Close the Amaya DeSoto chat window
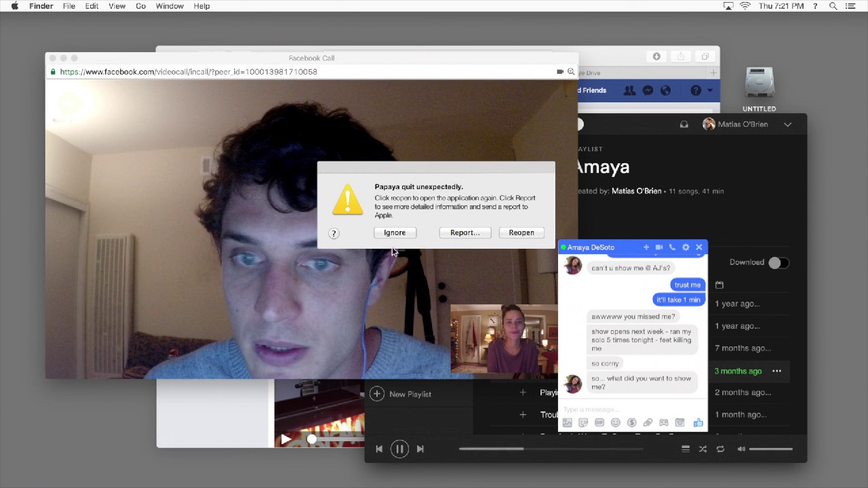This screenshot has width=868, height=488. (699, 247)
